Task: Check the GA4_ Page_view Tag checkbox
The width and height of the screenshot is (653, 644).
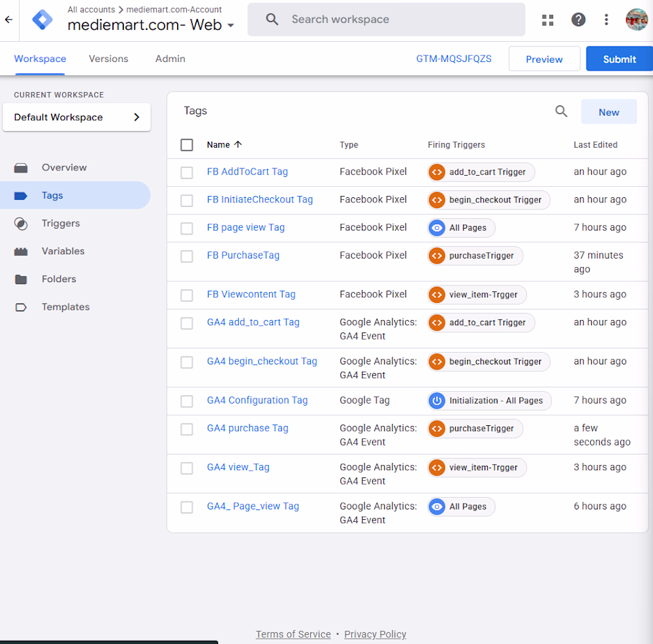Action: [187, 507]
